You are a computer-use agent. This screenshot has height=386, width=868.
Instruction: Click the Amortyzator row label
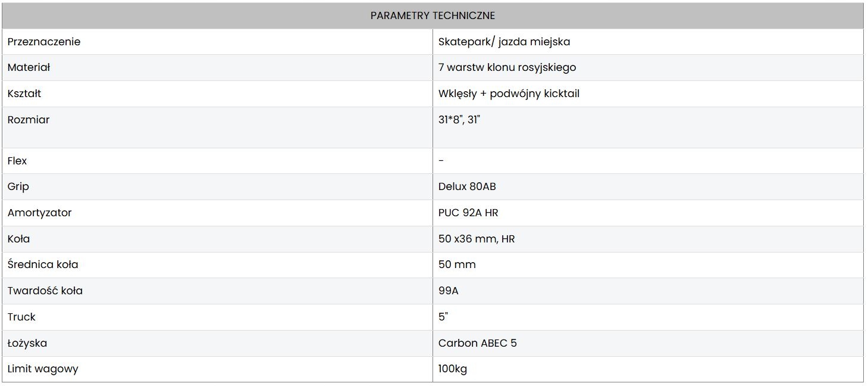tap(39, 213)
